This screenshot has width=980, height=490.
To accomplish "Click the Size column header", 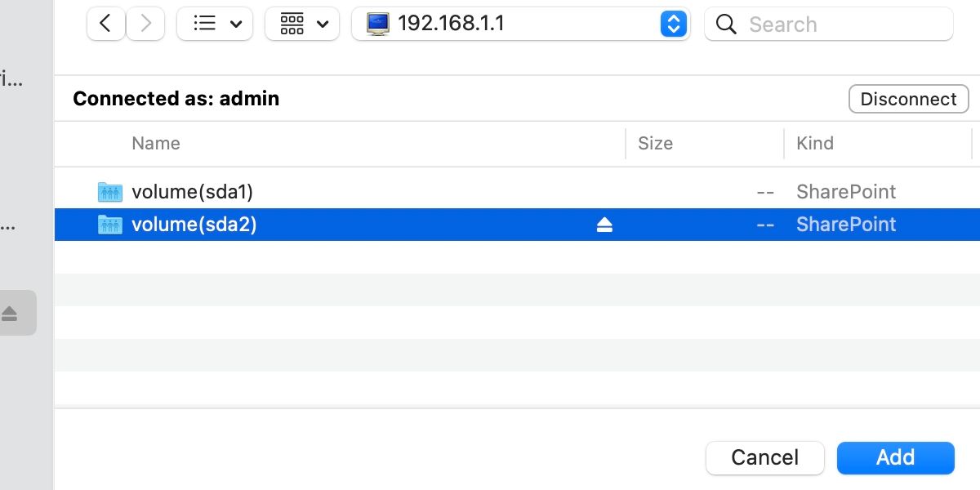I will [655, 143].
